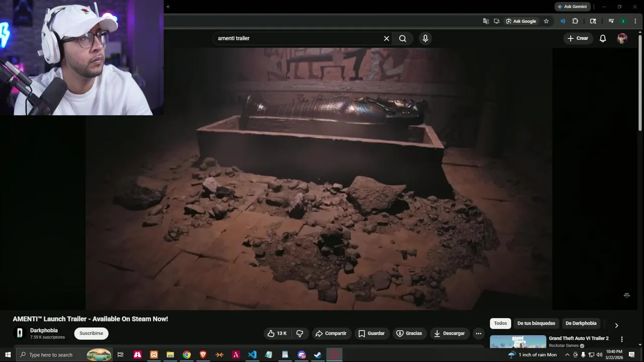Image resolution: width=644 pixels, height=362 pixels.
Task: Show more filter chips with right arrow
Action: pos(616,325)
